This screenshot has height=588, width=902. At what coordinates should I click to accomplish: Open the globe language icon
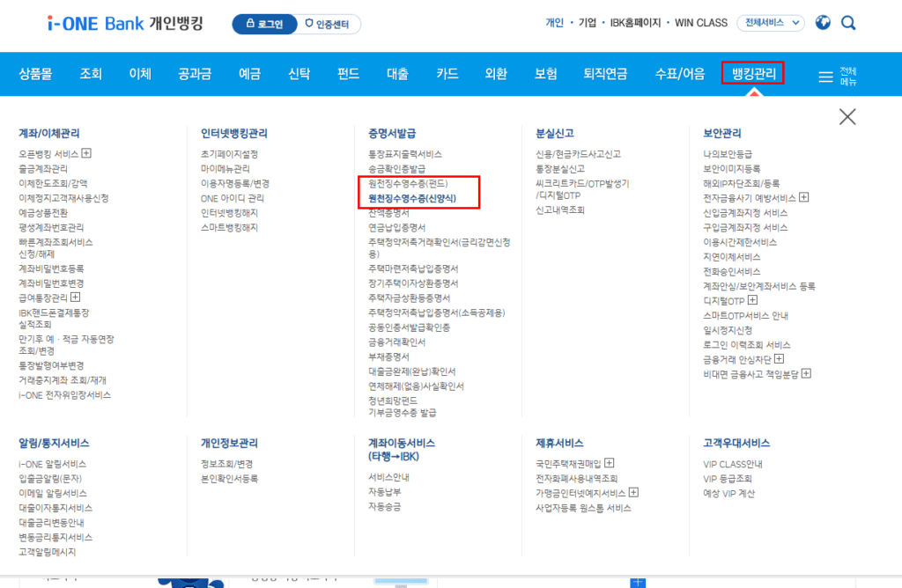pos(823,22)
